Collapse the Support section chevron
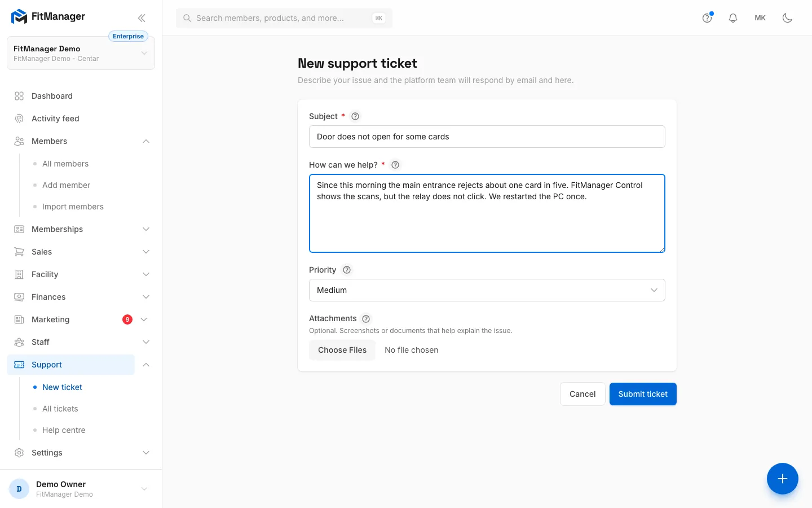This screenshot has height=508, width=812. coord(146,365)
